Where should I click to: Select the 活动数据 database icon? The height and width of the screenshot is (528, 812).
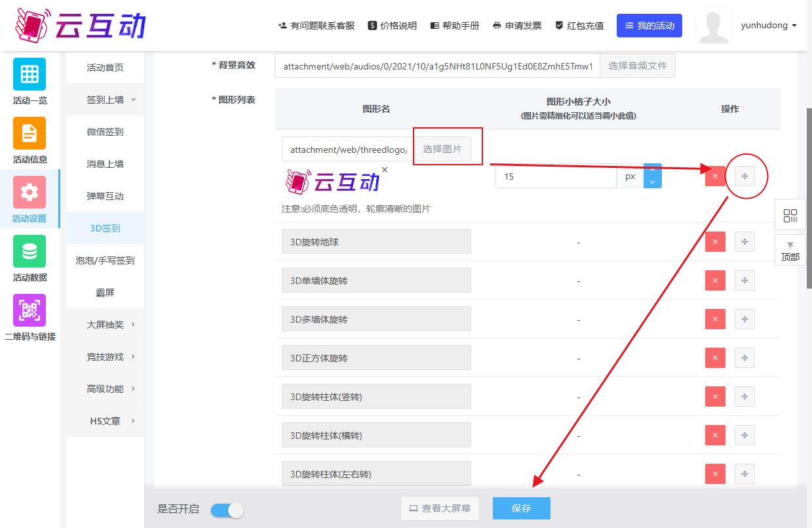(29, 251)
